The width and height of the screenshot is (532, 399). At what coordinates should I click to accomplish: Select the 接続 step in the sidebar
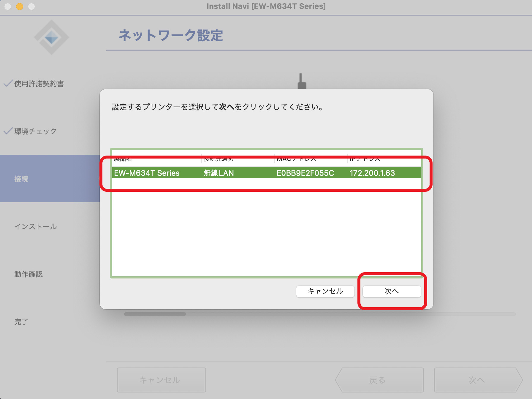21,179
